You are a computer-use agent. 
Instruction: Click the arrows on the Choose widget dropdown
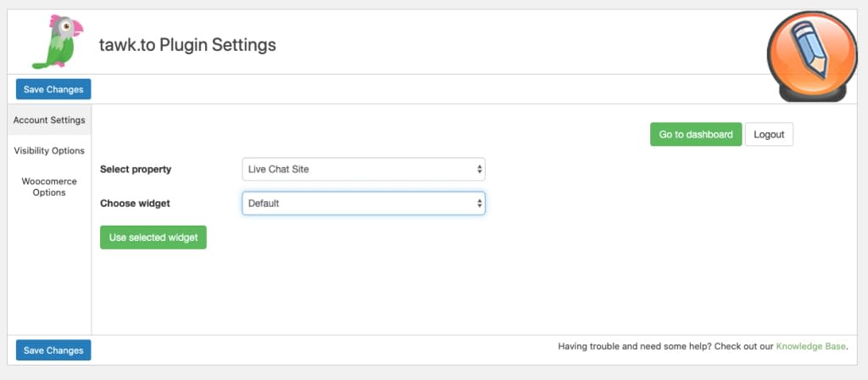[480, 204]
